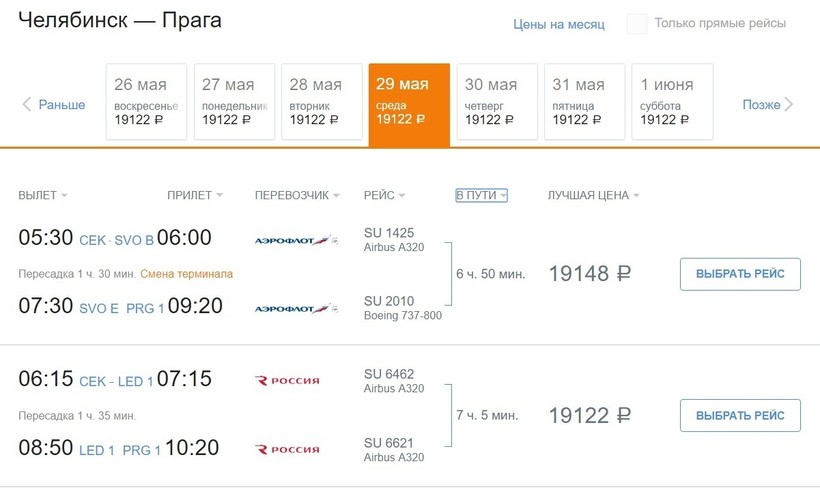Select the Rossiya flight for 19122 ₽
This screenshot has width=820, height=496.
[x=740, y=415]
